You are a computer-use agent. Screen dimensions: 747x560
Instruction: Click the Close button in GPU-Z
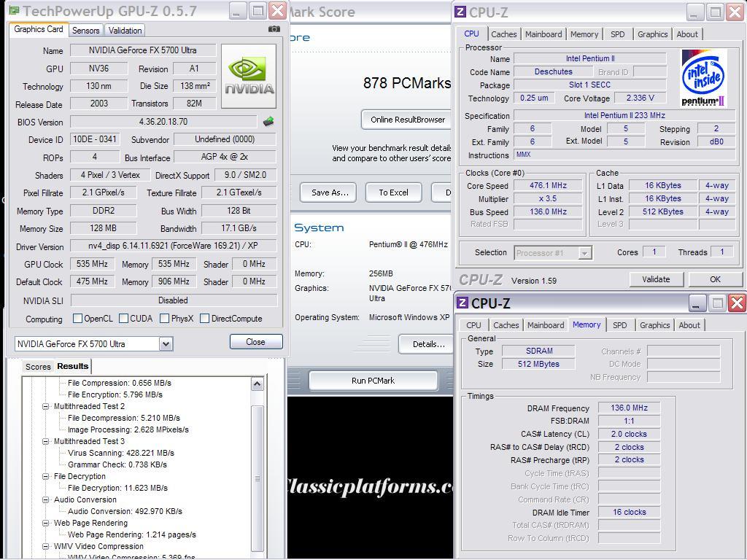(x=256, y=342)
